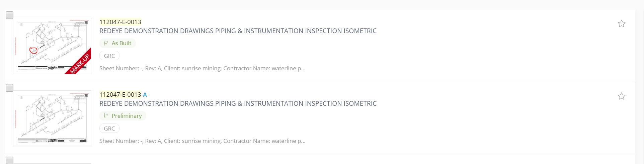Click GRC tag on As Built drawing
This screenshot has width=644, height=164.
[109, 56]
